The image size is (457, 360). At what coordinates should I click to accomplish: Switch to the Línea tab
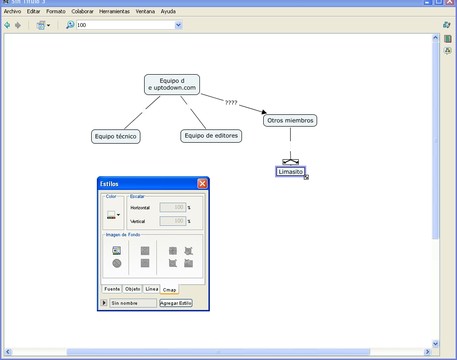coord(151,289)
